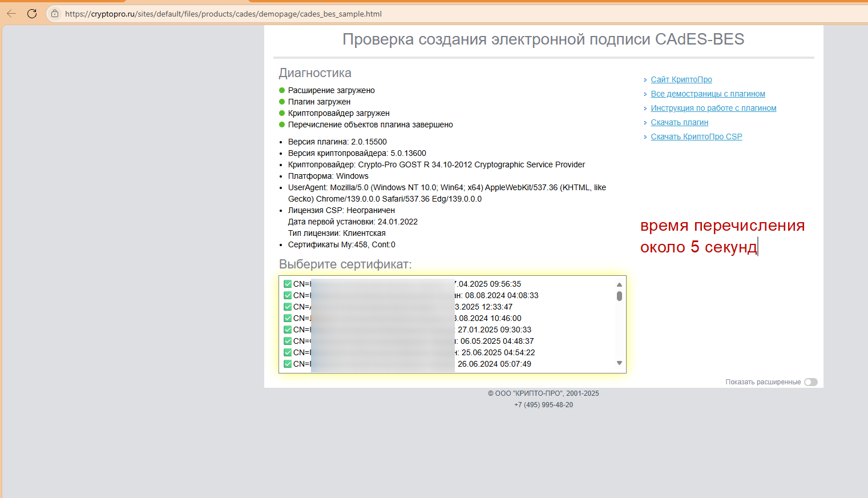Viewport: 868px width, 498px height.
Task: Click 'Перечисление объектов плагина завершено' status text
Action: (370, 124)
